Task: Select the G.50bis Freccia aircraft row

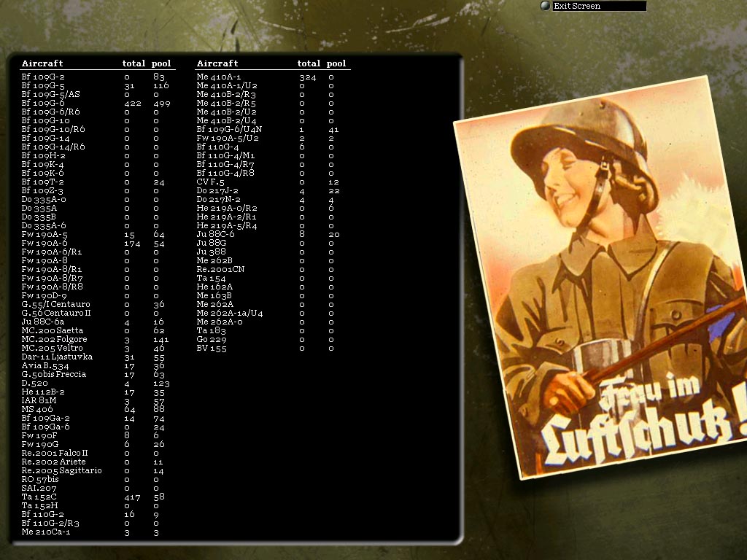Action: pos(97,374)
